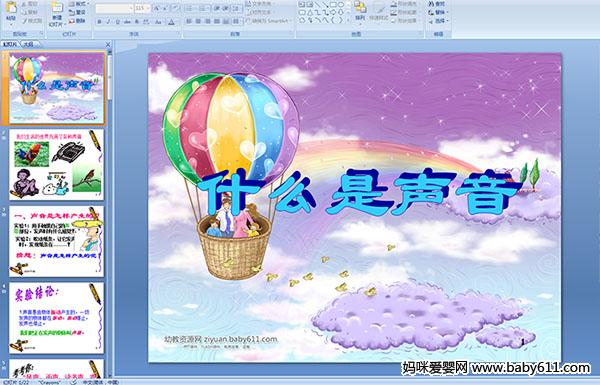
Task: Click the Quick Styles button
Action: (380, 11)
